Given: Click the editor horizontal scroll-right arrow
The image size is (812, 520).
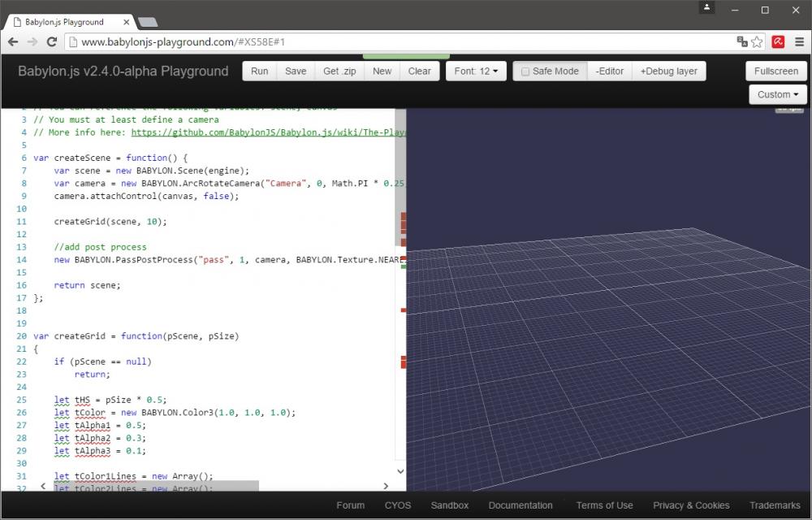Looking at the screenshot, I should pyautogui.click(x=385, y=486).
